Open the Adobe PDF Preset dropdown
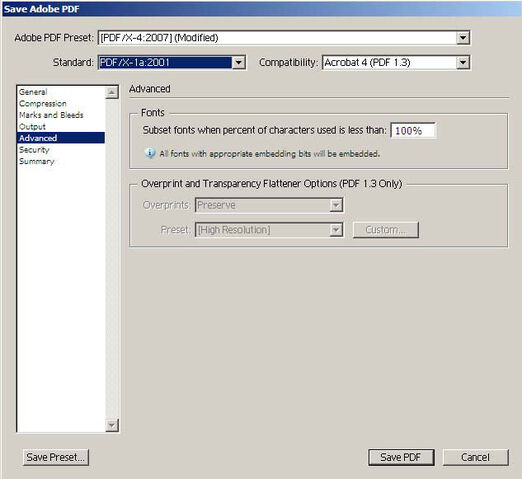522x479 pixels. 284,38
